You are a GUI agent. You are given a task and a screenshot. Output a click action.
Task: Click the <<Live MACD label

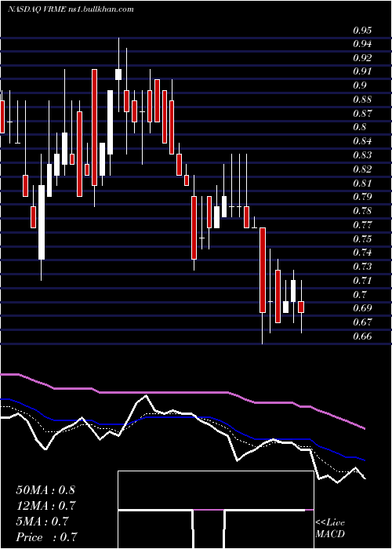(x=330, y=529)
